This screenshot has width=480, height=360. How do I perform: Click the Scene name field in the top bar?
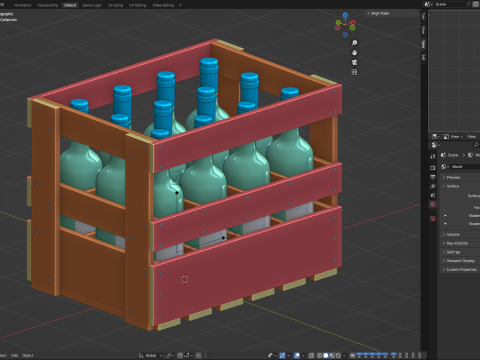(450, 4)
